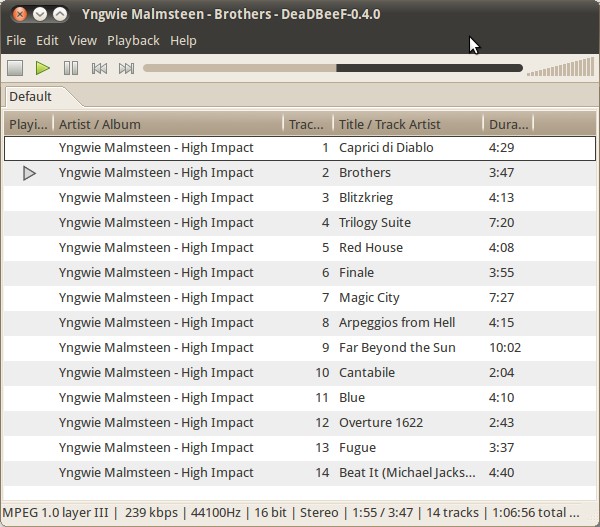Skip to the previous track
This screenshot has height=527, width=600.
point(99,69)
